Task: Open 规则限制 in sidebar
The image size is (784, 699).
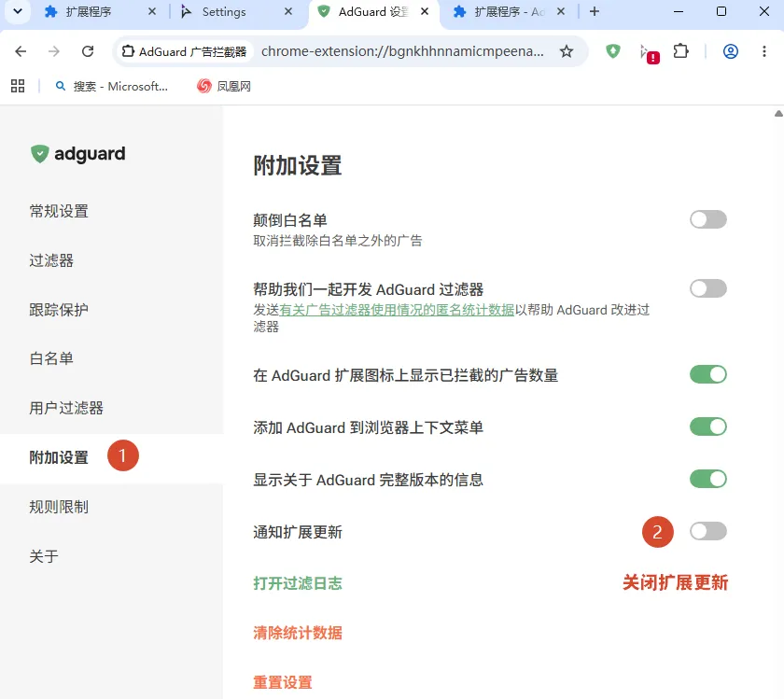Action: pos(59,507)
